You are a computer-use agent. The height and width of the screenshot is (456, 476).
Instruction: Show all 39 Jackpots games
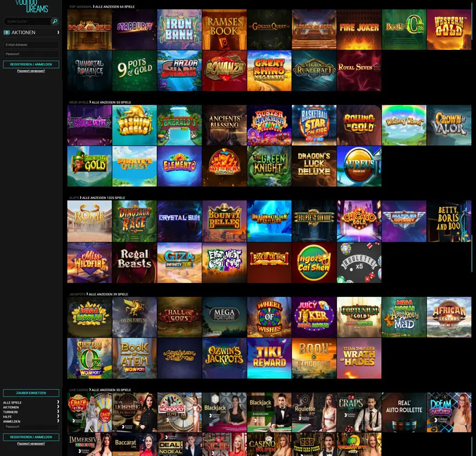tap(108, 294)
